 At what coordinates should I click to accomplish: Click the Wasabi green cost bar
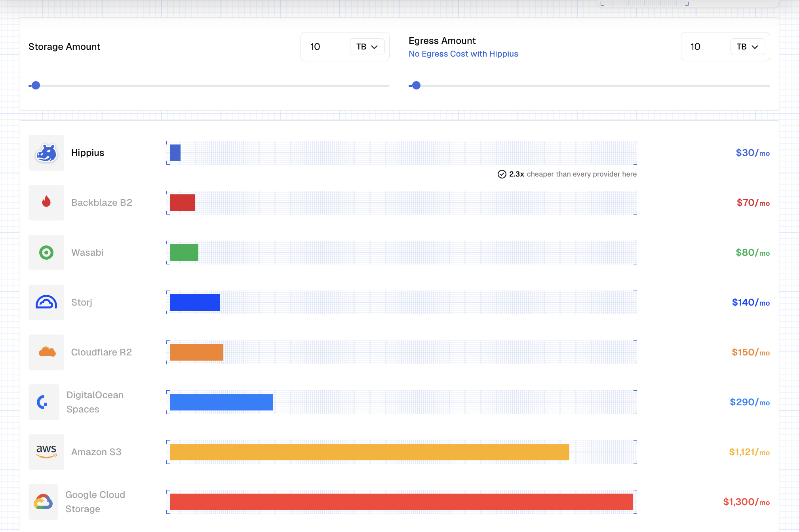click(x=184, y=253)
